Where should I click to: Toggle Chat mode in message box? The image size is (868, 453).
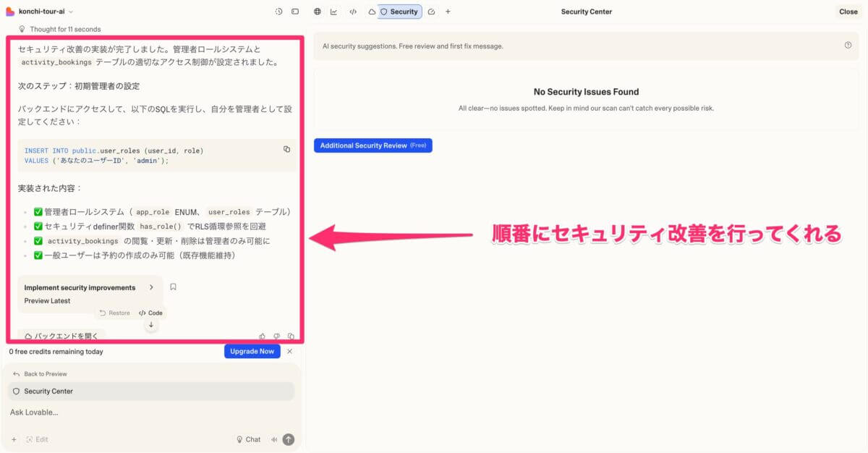(x=248, y=439)
